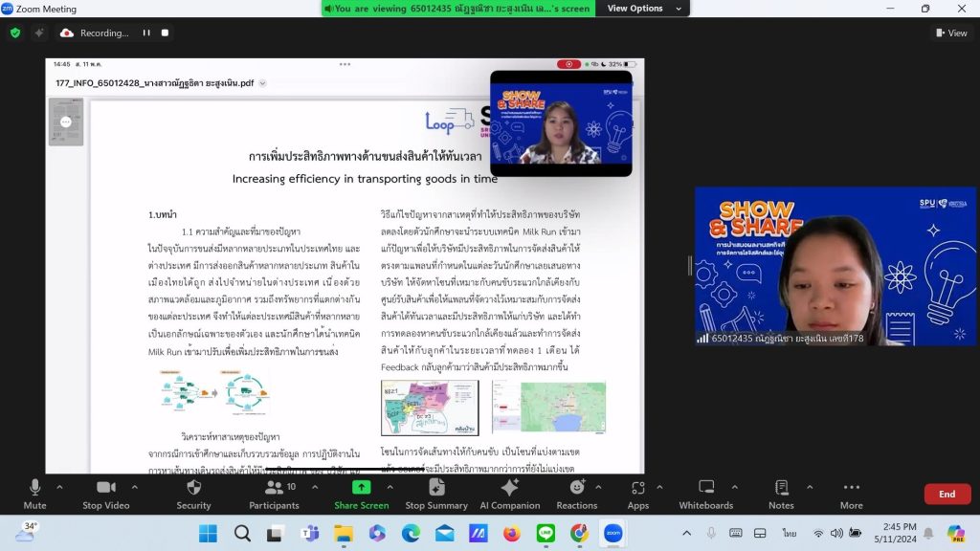Open the More menu in Zoom
The height and width of the screenshot is (551, 980).
(851, 494)
